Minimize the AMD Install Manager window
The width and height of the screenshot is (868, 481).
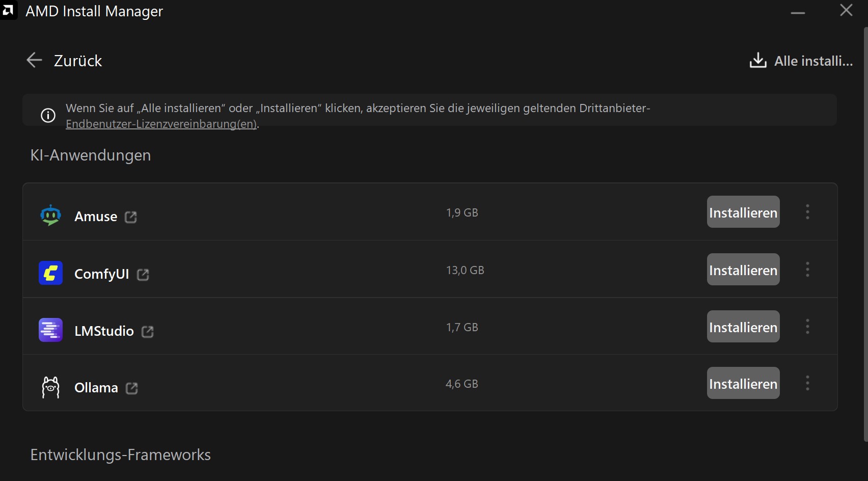coord(798,12)
